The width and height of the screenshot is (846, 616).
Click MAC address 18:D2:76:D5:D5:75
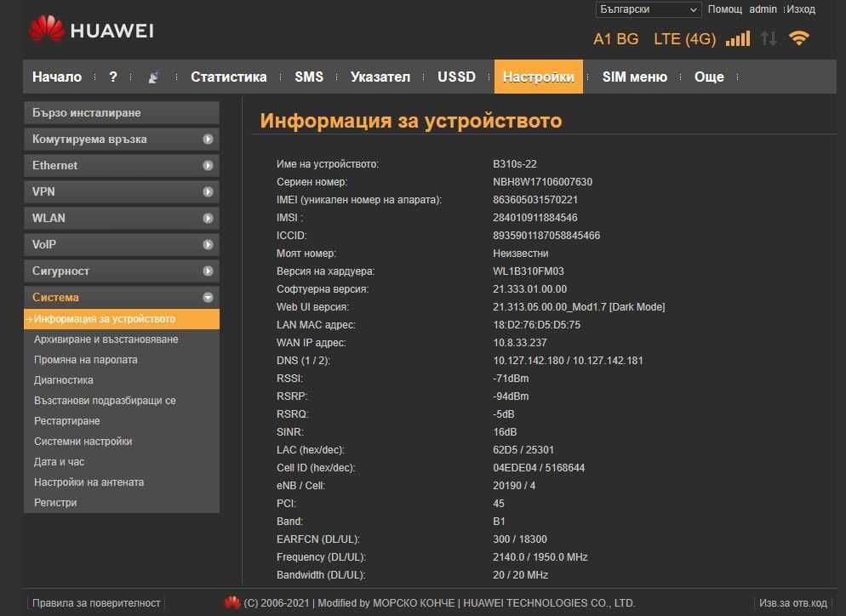(x=537, y=325)
